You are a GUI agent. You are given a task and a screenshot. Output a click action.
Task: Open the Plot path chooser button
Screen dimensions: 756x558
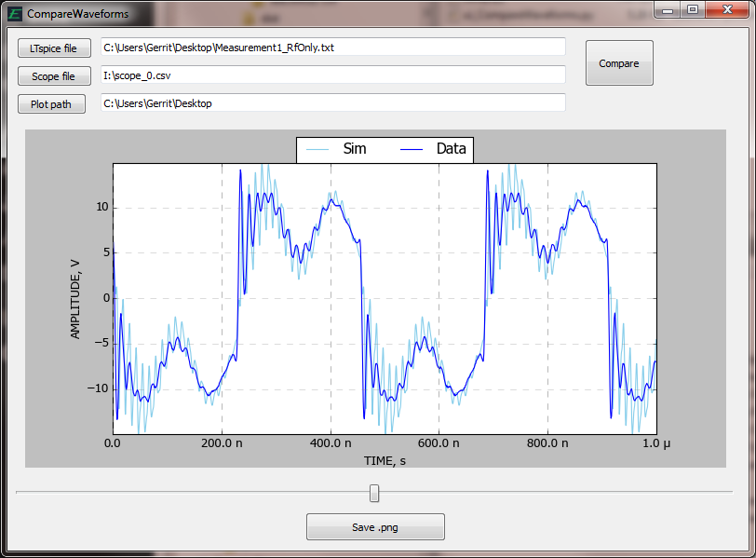[x=51, y=104]
